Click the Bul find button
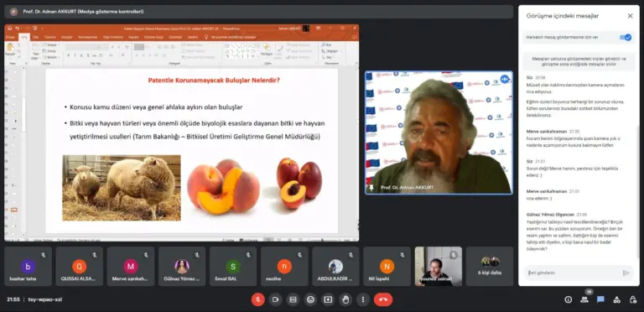644x312 pixels. (x=327, y=44)
